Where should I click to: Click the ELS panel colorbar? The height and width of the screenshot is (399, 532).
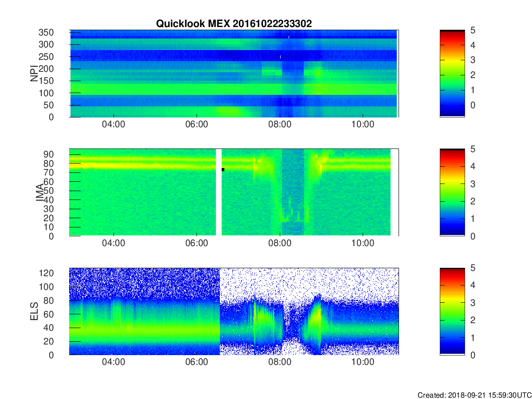452,311
